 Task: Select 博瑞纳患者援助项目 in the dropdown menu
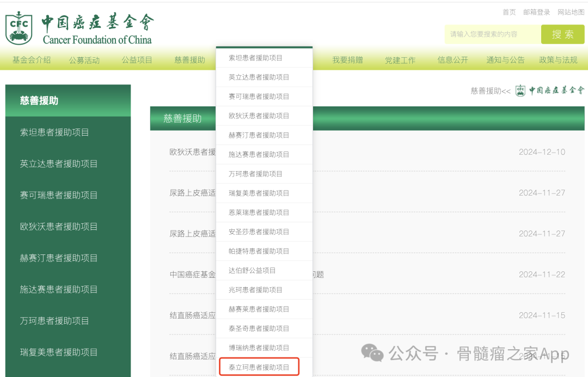(265, 348)
